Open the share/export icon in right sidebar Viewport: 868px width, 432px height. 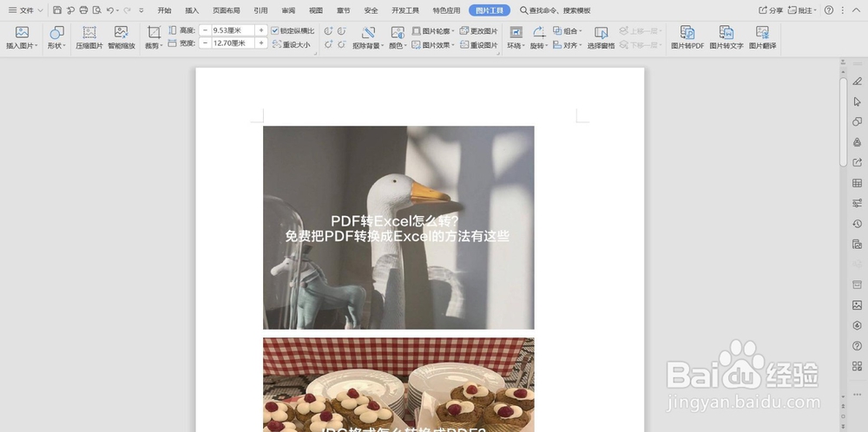pyautogui.click(x=857, y=162)
